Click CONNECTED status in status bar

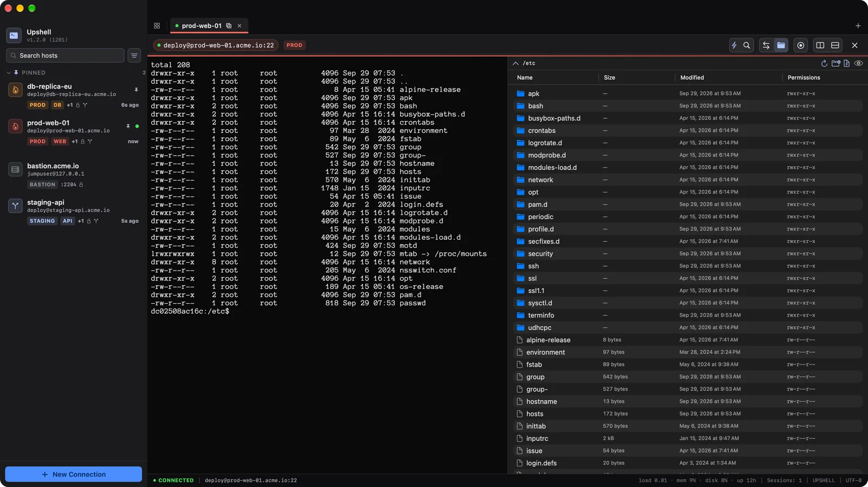pyautogui.click(x=173, y=480)
